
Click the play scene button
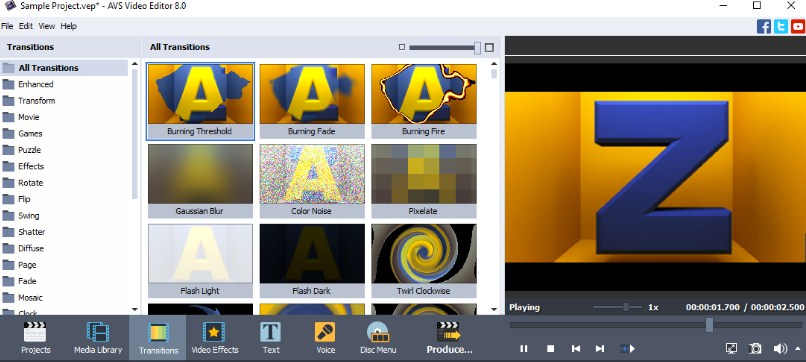628,349
